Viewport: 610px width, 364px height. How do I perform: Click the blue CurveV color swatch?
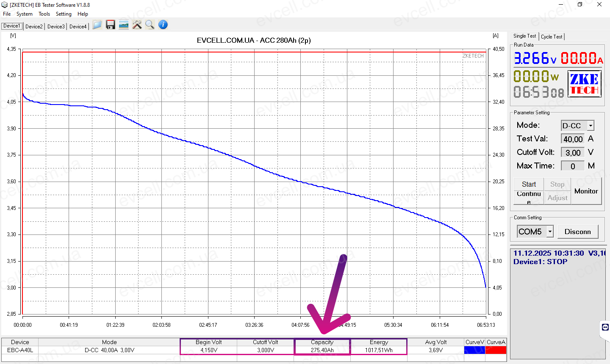point(474,350)
